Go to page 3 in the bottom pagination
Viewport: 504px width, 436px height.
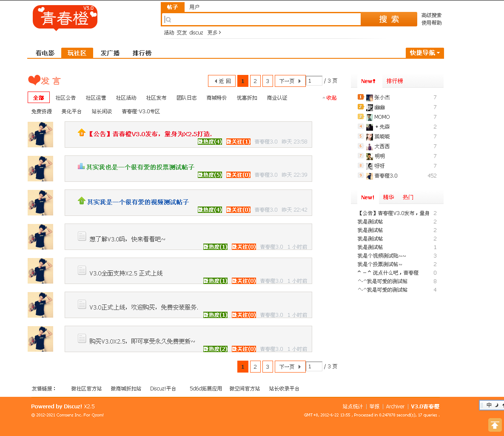tap(268, 367)
